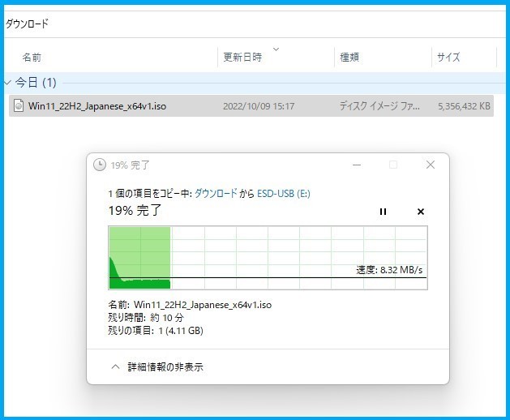Sort by サイズ column header

[448, 58]
